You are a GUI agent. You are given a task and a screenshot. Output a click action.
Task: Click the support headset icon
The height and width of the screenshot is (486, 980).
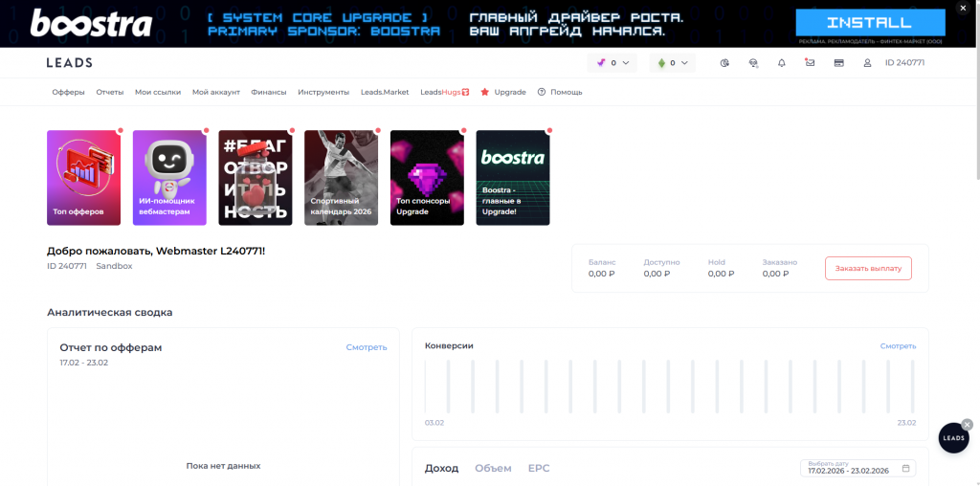753,63
